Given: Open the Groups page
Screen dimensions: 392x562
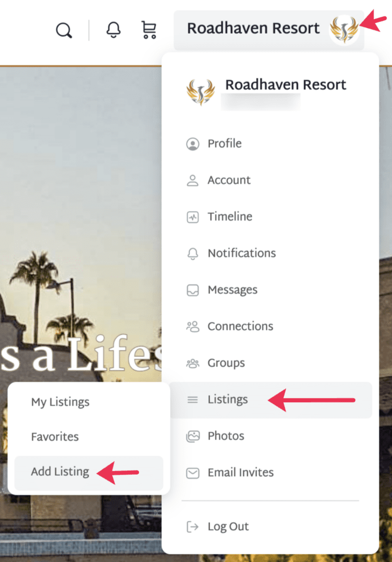Looking at the screenshot, I should pyautogui.click(x=227, y=363).
